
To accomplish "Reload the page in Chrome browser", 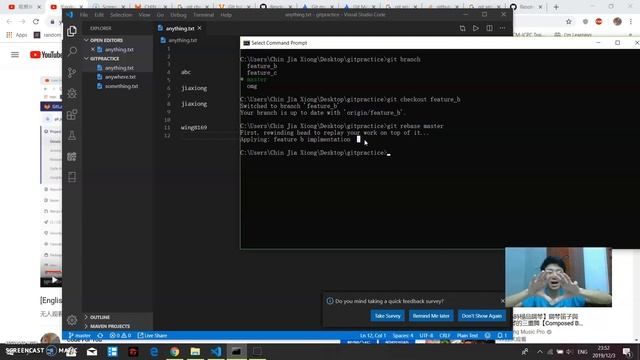I will (36, 22).
